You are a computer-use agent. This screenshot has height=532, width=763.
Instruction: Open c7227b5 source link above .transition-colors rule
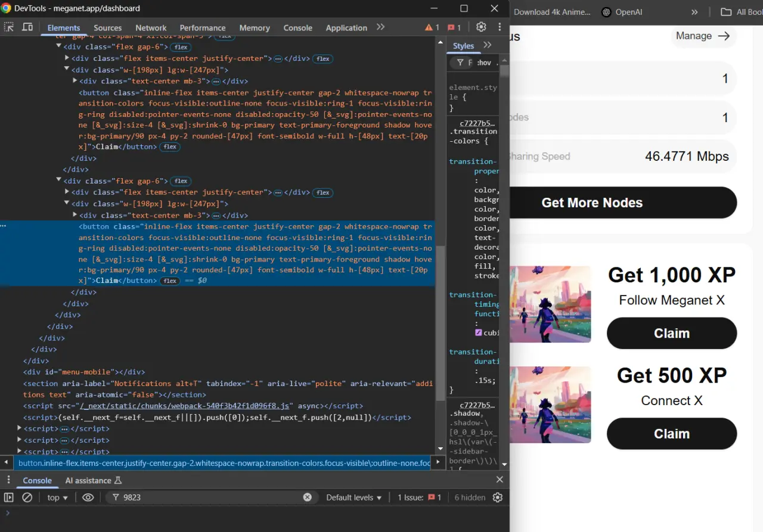click(x=477, y=122)
